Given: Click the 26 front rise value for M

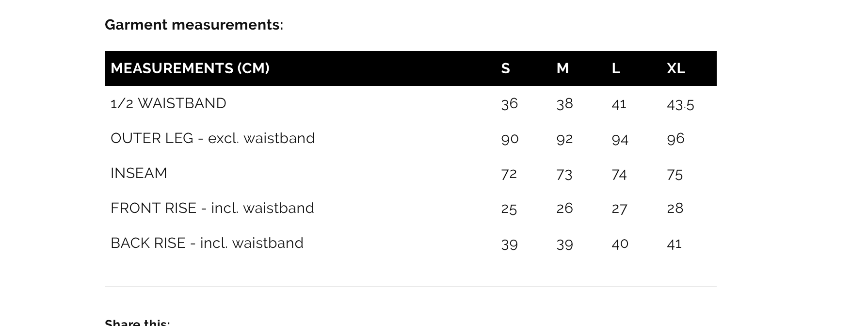Looking at the screenshot, I should [564, 208].
